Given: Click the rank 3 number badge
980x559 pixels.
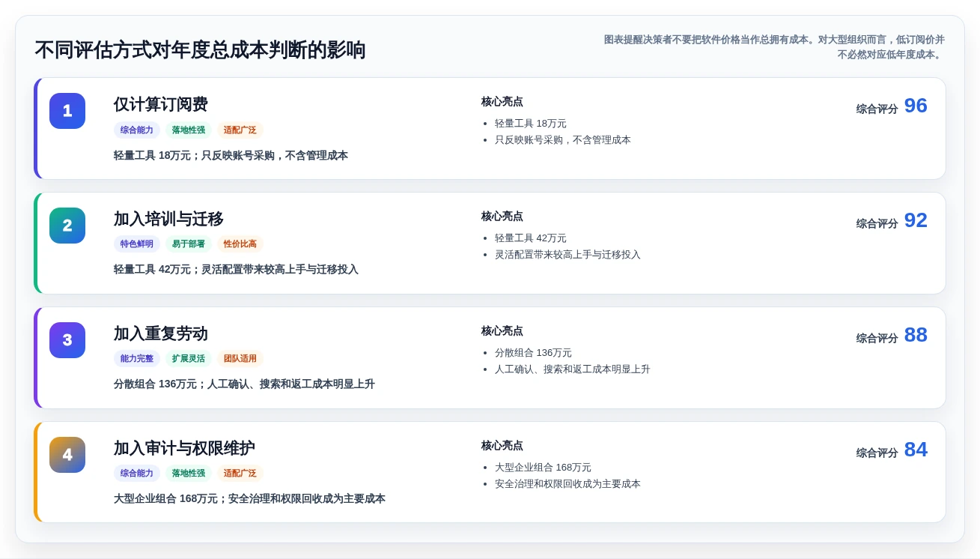Looking at the screenshot, I should click(67, 340).
